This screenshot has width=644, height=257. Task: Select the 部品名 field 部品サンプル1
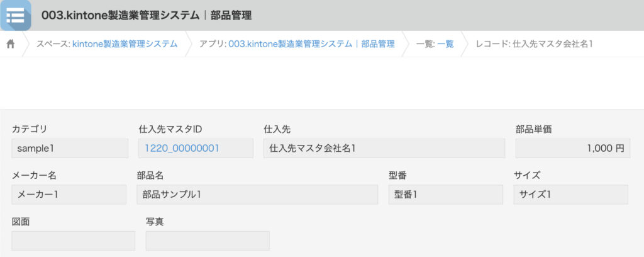point(257,195)
